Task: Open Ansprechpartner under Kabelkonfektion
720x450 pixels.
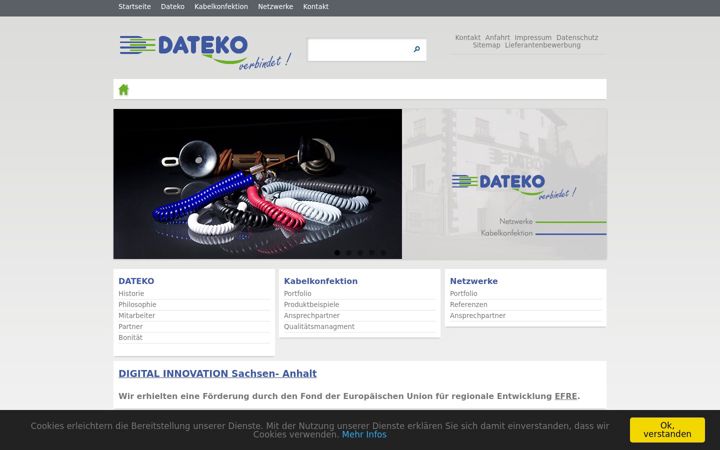Action: pyautogui.click(x=312, y=315)
